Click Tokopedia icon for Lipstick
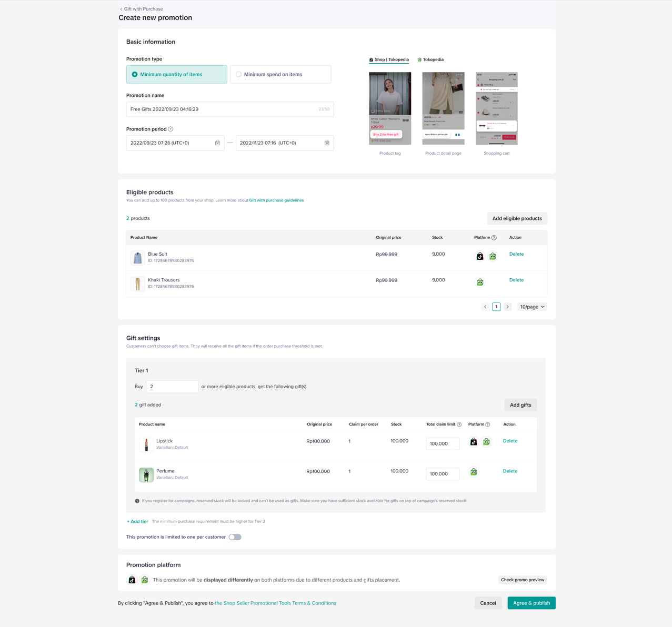The image size is (672, 627). (486, 442)
